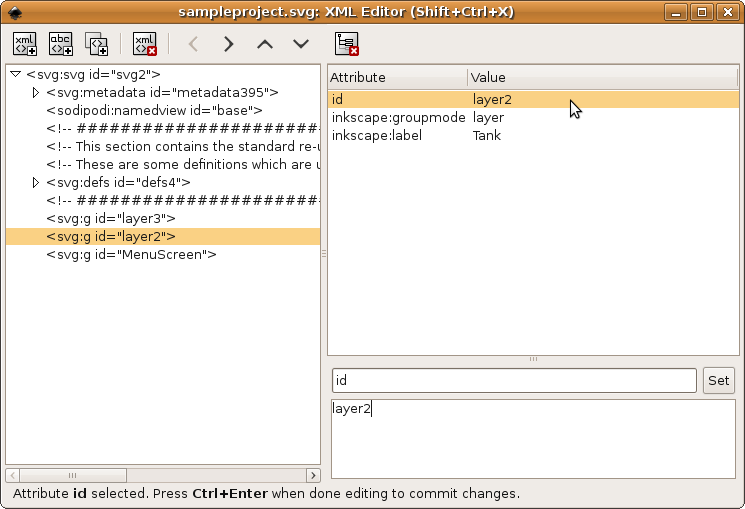Click the Delete attribute icon
This screenshot has width=745, height=509.
point(346,44)
